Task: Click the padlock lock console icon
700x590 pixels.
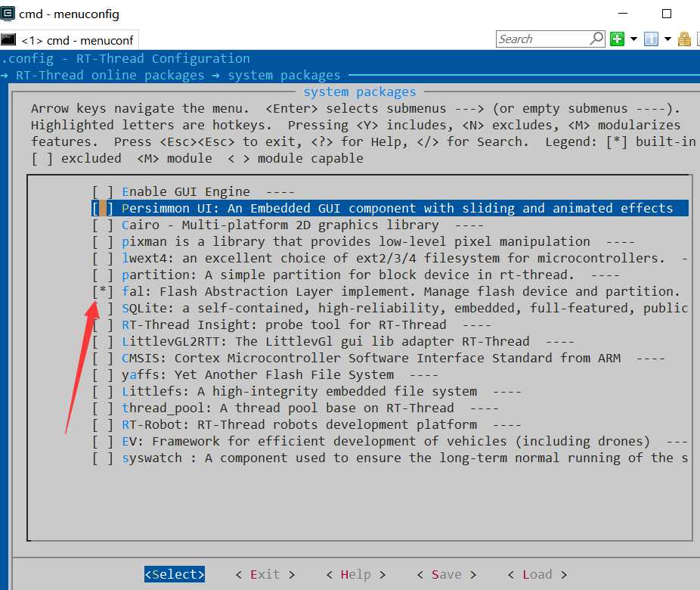Action: [x=684, y=39]
